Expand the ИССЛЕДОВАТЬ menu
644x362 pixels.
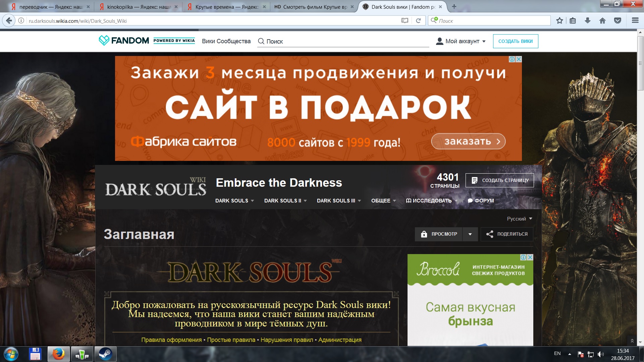(432, 200)
